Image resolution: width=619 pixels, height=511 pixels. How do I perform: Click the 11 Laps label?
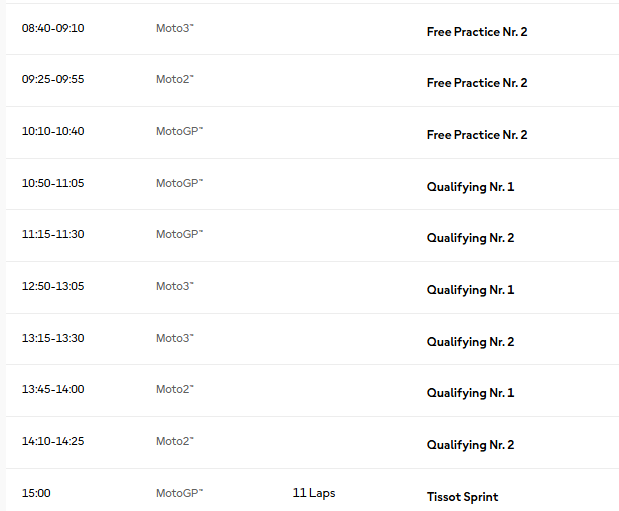[x=314, y=493]
